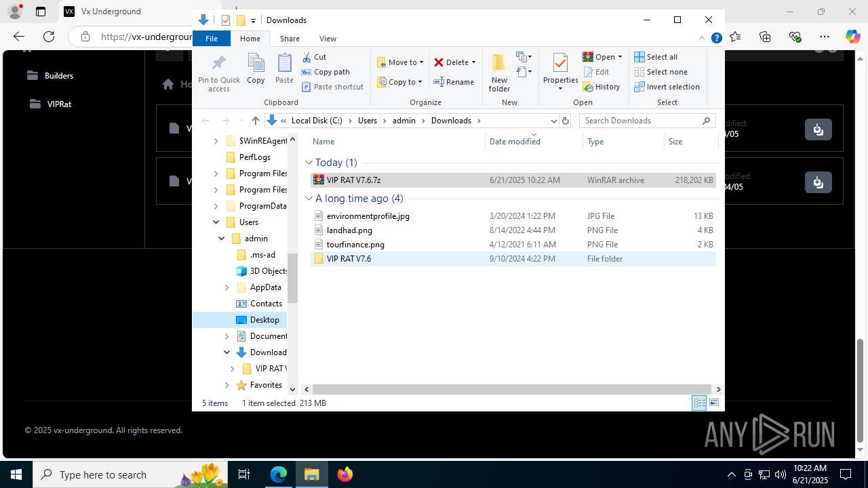
Task: Sort by Date modified column header
Action: pyautogui.click(x=534, y=142)
